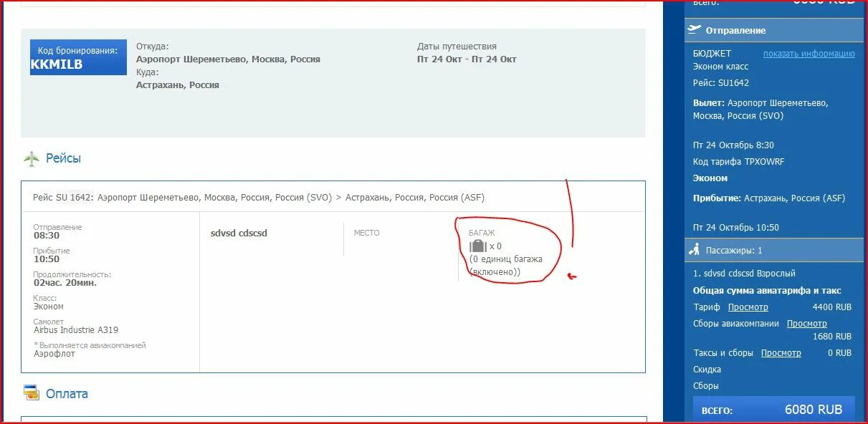Image resolution: width=868 pixels, height=424 pixels.
Task: Click the suitcase baggage icon
Action: [x=477, y=246]
